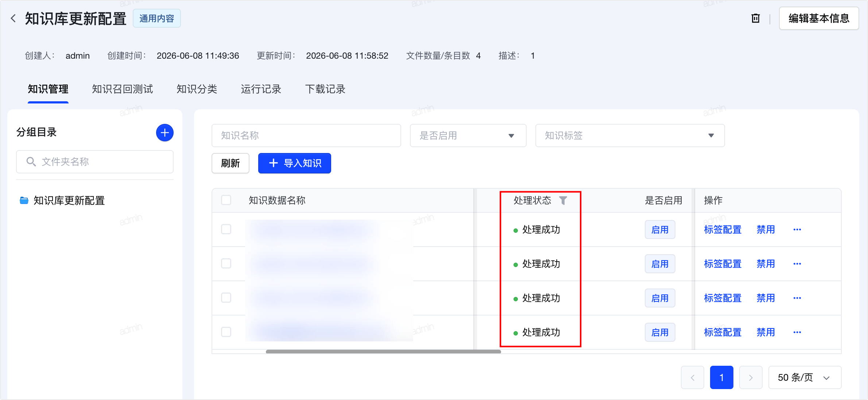This screenshot has height=400, width=868.
Task: Switch to the 下载记录 tab
Action: (x=325, y=89)
